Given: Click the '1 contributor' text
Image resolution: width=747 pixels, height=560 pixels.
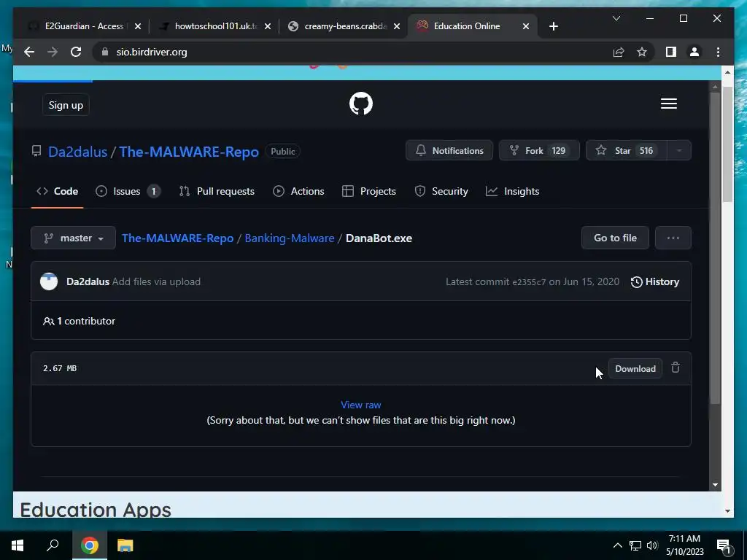Looking at the screenshot, I should pyautogui.click(x=86, y=321).
